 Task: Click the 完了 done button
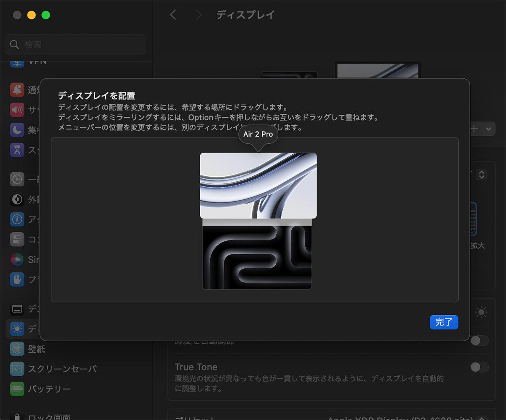click(x=444, y=322)
